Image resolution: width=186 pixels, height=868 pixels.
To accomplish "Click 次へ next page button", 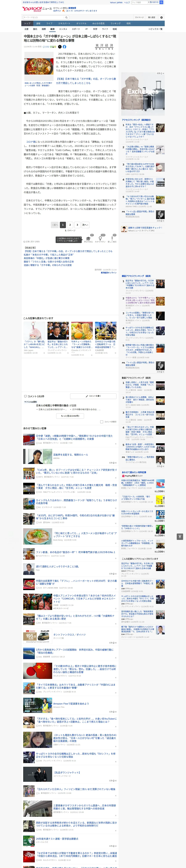I will (x=85, y=225).
